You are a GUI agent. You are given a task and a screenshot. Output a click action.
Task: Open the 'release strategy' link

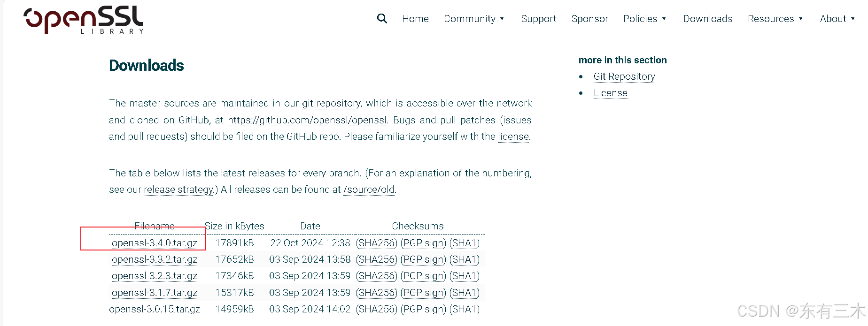(178, 190)
